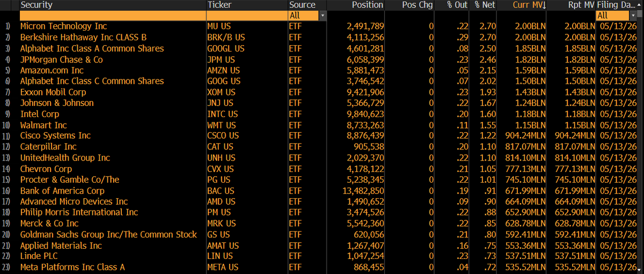
Task: Click the Rpt MV column header
Action: [x=581, y=5]
